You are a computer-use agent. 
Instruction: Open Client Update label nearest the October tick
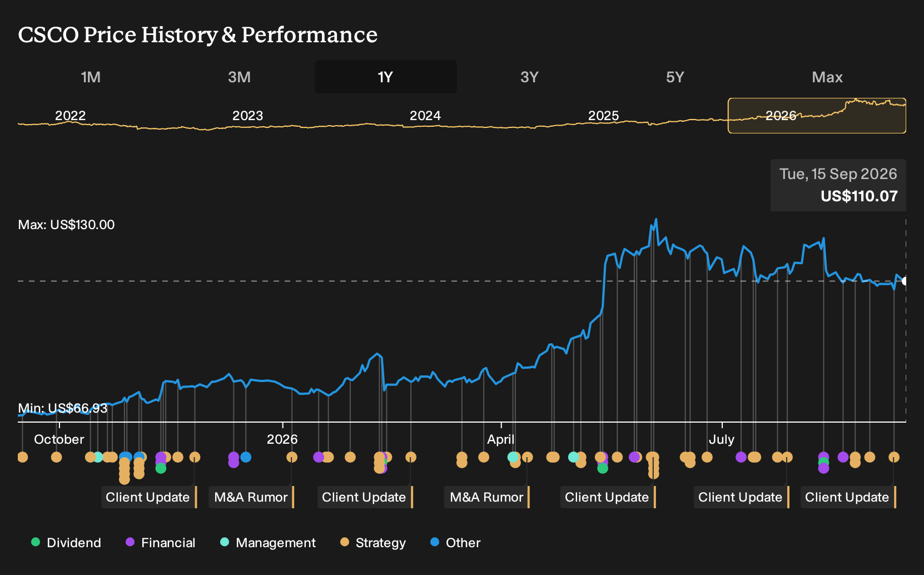coord(149,497)
